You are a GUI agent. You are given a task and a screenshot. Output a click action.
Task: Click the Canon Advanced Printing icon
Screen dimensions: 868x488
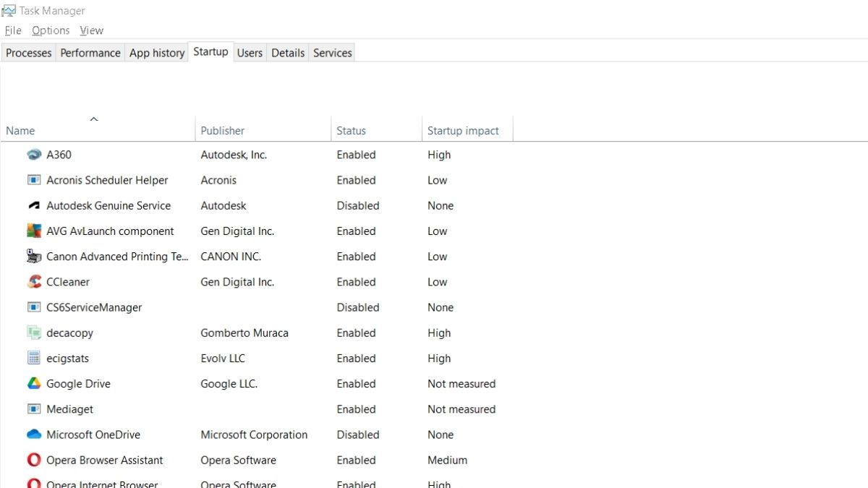pyautogui.click(x=34, y=257)
